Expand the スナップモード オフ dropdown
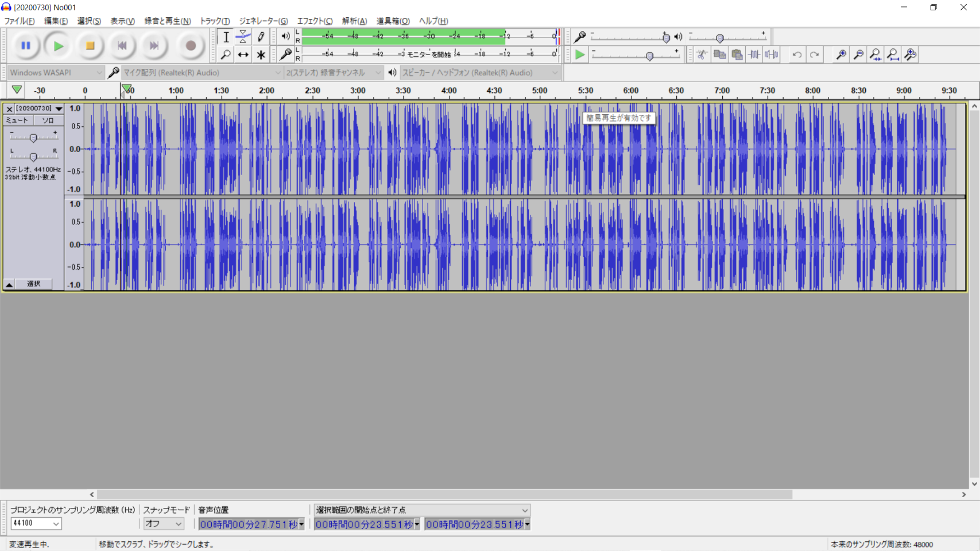The width and height of the screenshot is (980, 551). coord(164,523)
